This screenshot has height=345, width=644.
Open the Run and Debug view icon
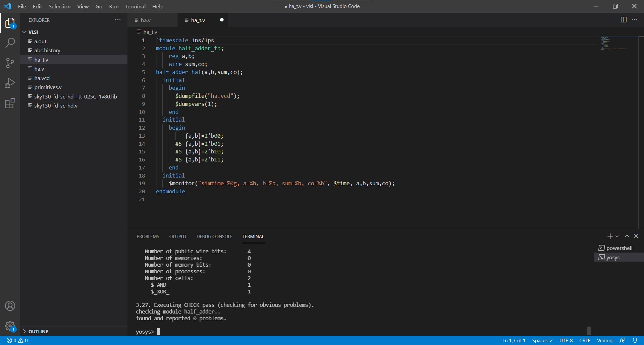pyautogui.click(x=10, y=83)
